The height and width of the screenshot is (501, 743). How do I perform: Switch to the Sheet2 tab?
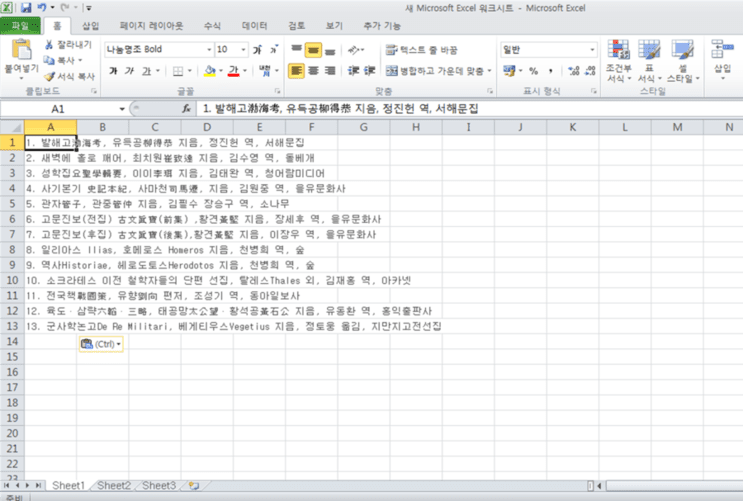pyautogui.click(x=114, y=485)
